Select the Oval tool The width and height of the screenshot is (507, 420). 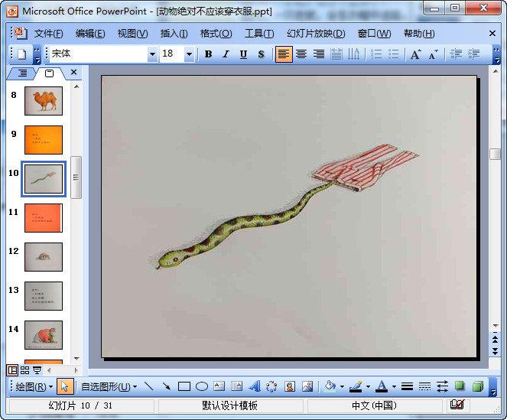coord(202,386)
